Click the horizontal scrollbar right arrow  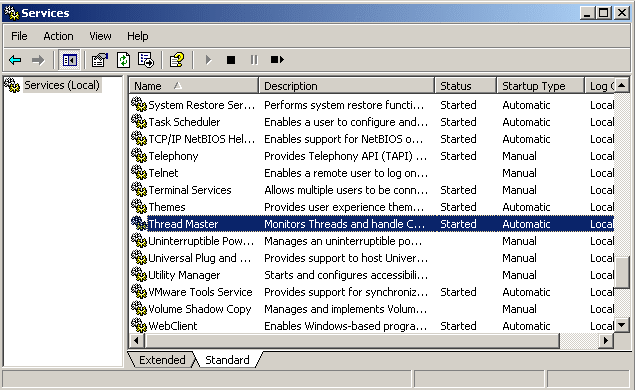(x=606, y=341)
